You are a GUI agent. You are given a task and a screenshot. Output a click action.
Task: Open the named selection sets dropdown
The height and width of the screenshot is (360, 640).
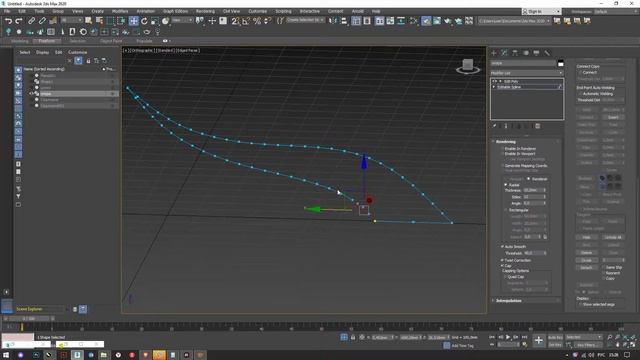tap(305, 20)
